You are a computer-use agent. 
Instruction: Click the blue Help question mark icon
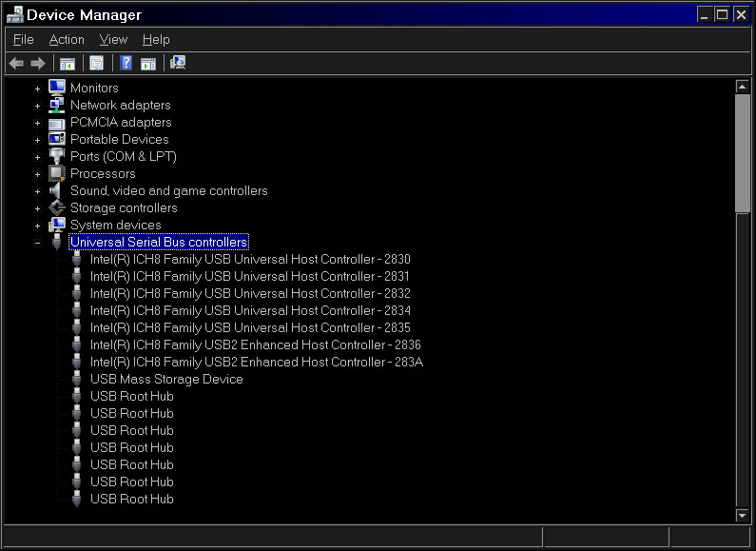click(126, 63)
